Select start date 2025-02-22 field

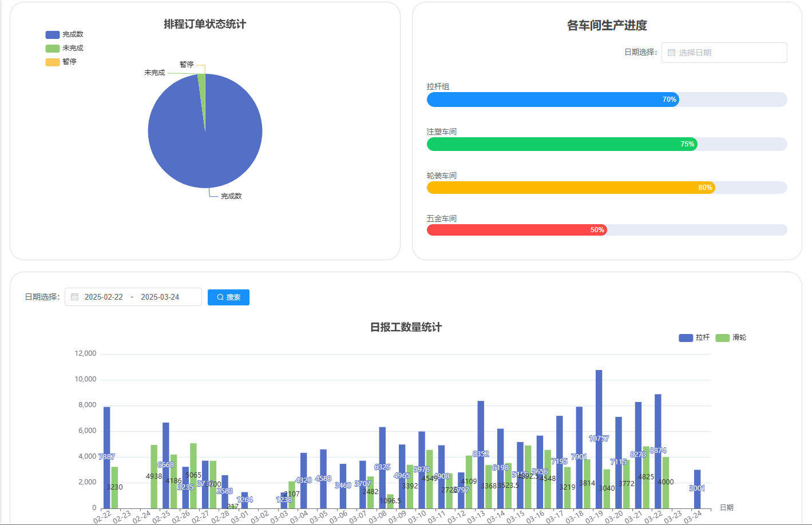pos(104,297)
